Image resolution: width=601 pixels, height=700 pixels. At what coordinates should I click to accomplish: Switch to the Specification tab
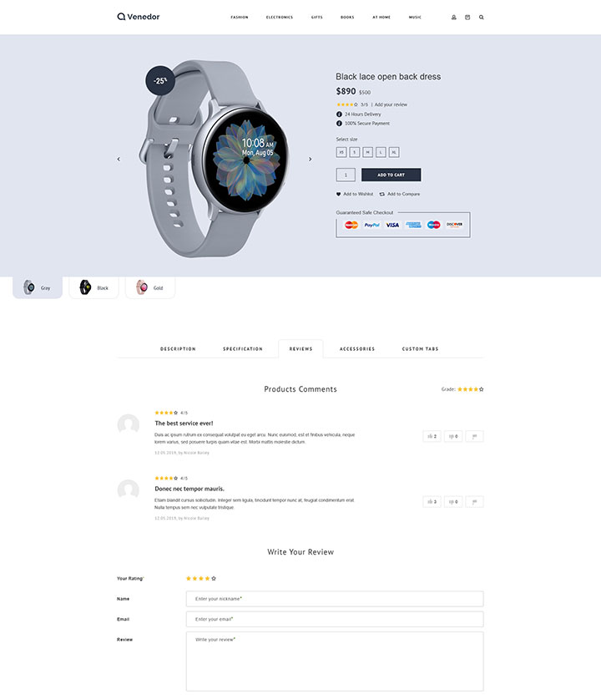[x=243, y=349]
